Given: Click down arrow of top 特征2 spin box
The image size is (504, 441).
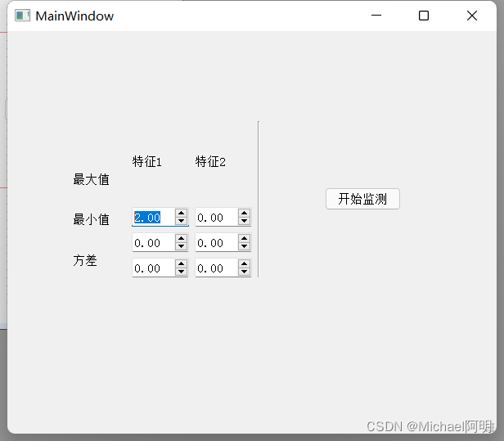Looking at the screenshot, I should click(244, 221).
